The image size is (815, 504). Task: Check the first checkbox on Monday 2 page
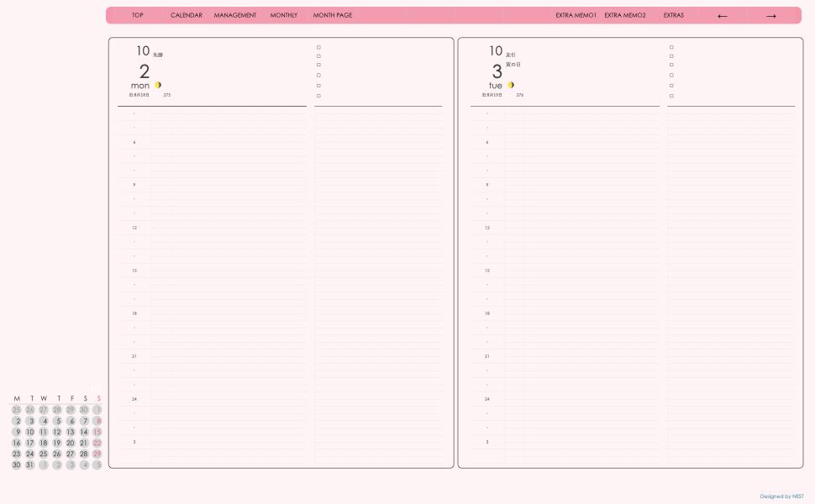(x=318, y=47)
